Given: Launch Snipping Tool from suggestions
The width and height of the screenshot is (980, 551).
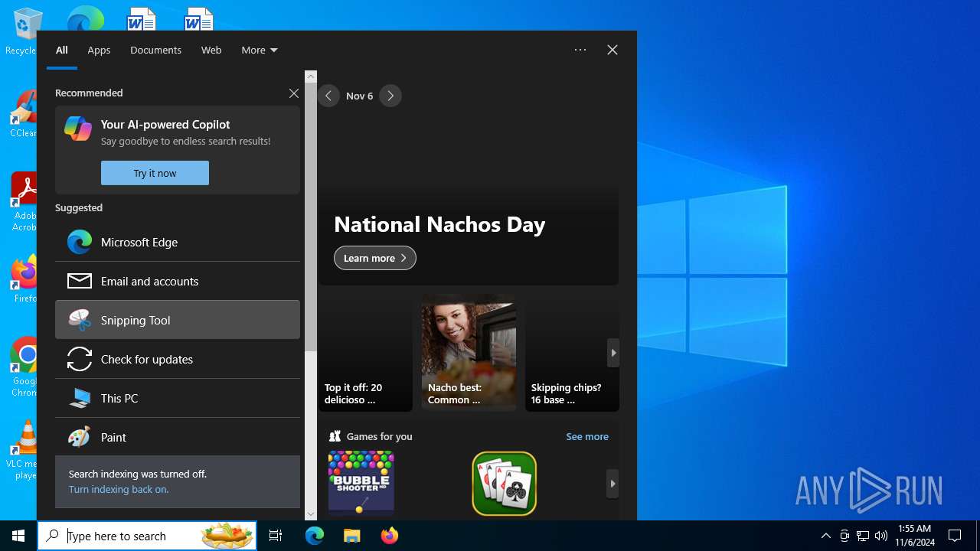Looking at the screenshot, I should [178, 320].
